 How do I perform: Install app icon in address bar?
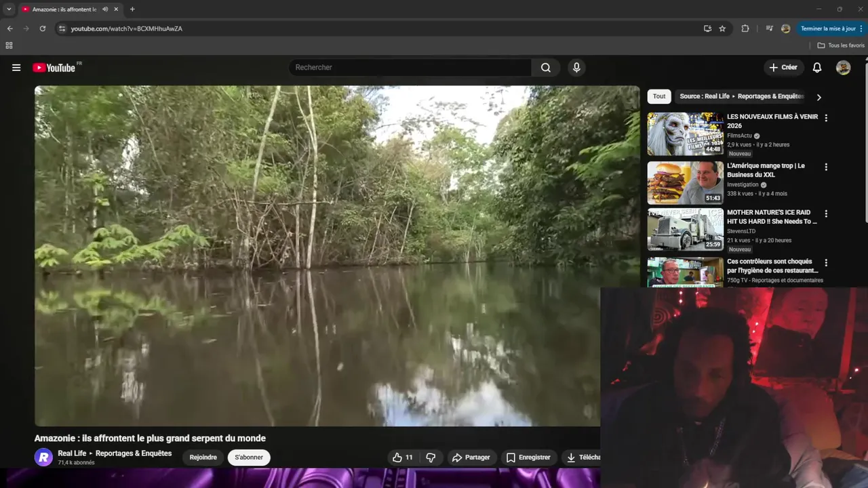[707, 28]
